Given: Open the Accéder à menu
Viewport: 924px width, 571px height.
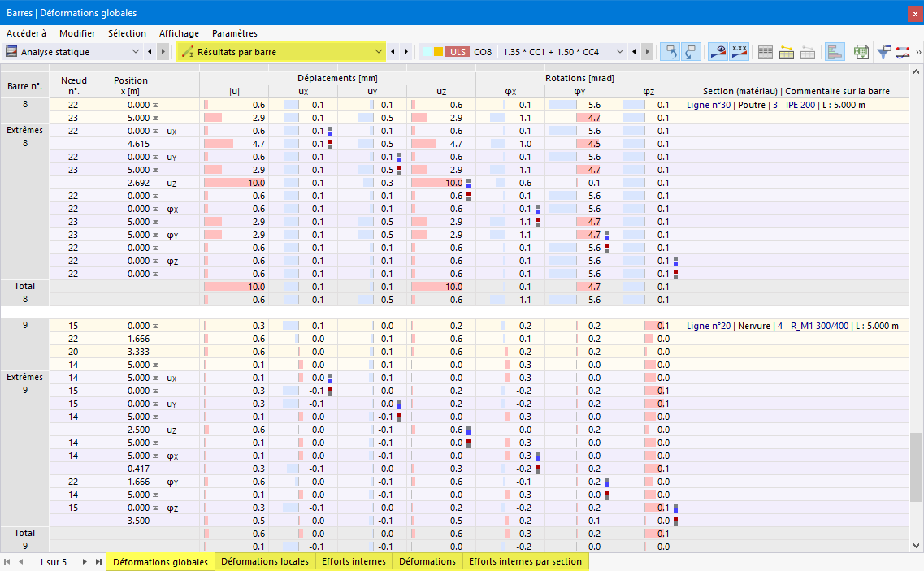Looking at the screenshot, I should (x=27, y=33).
